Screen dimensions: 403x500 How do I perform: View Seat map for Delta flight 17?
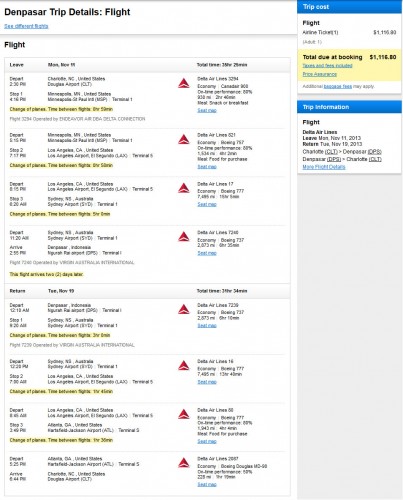[207, 204]
